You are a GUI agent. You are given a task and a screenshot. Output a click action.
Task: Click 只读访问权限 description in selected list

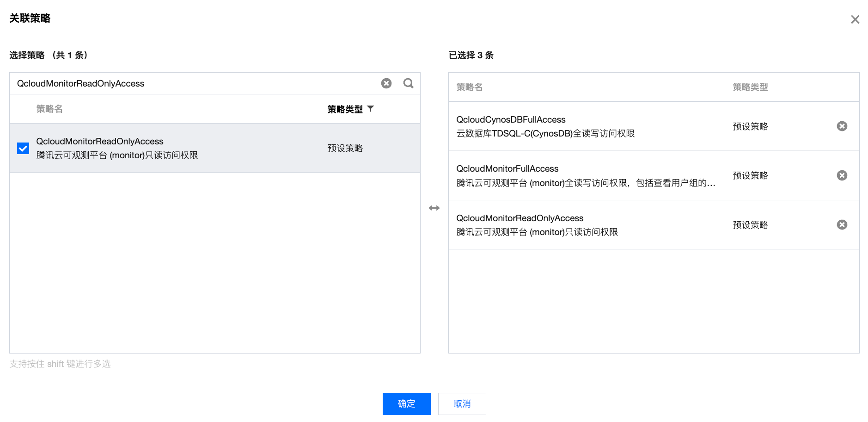click(537, 232)
